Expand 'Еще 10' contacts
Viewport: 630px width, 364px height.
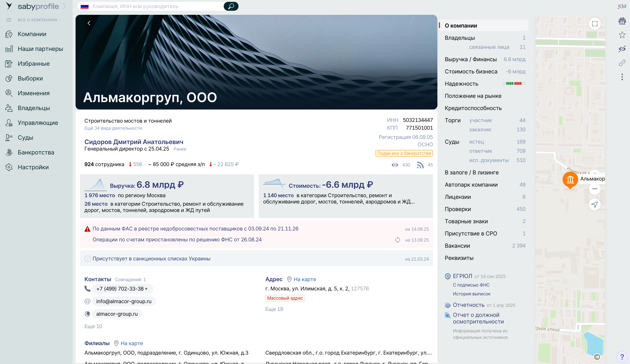tap(93, 326)
